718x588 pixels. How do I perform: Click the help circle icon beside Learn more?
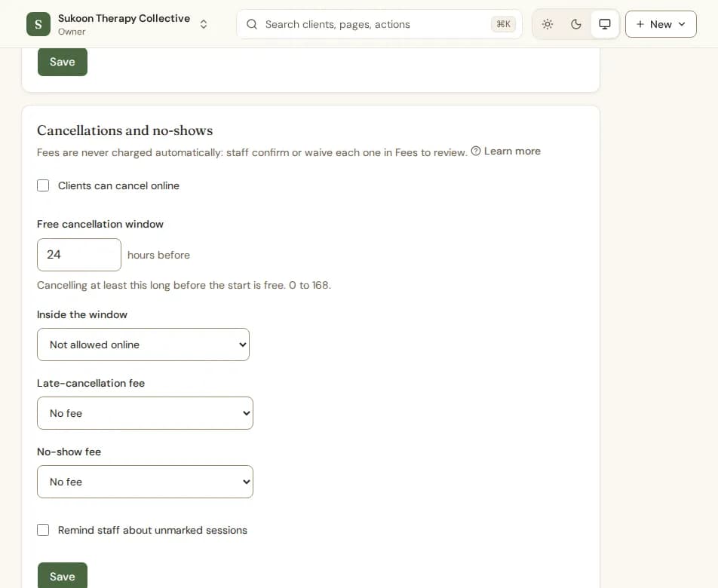pyautogui.click(x=476, y=151)
